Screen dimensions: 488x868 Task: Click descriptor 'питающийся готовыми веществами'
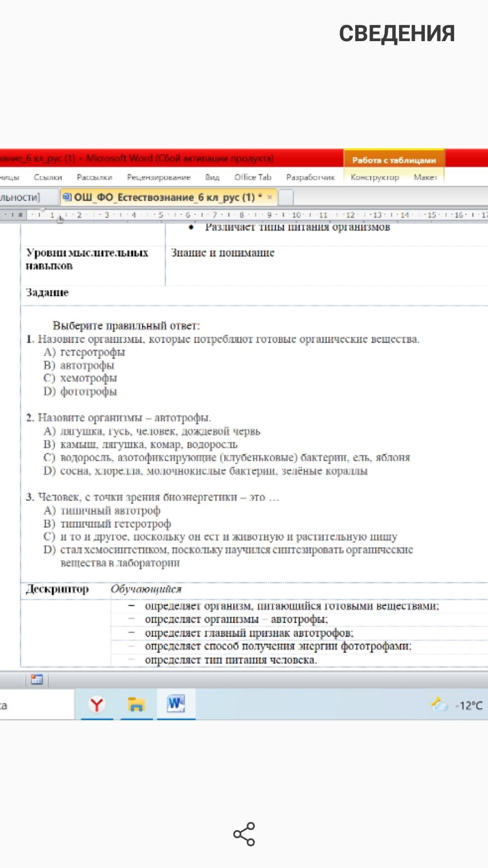(292, 606)
